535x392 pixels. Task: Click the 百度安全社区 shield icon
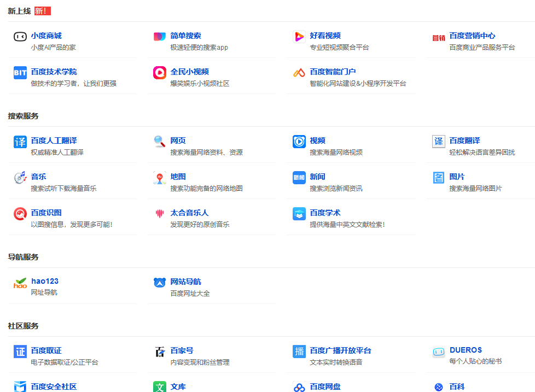[x=20, y=387]
